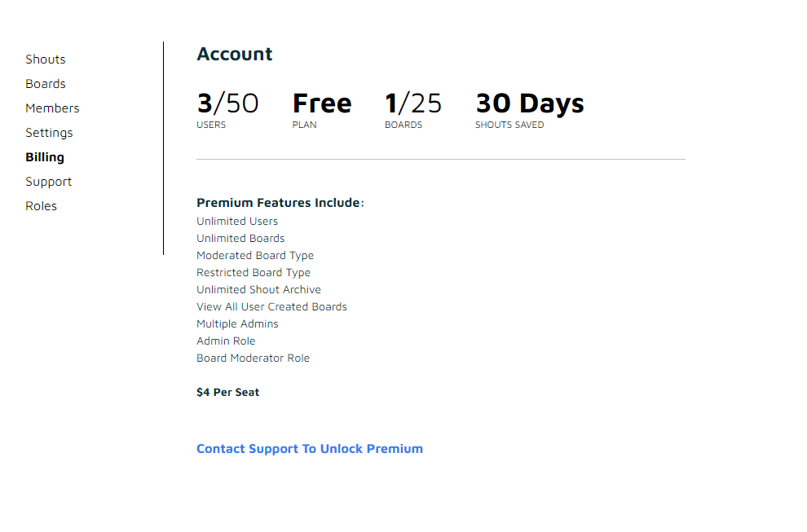The height and width of the screenshot is (532, 807).
Task: Open the Shouts sidebar item
Action: 46,59
